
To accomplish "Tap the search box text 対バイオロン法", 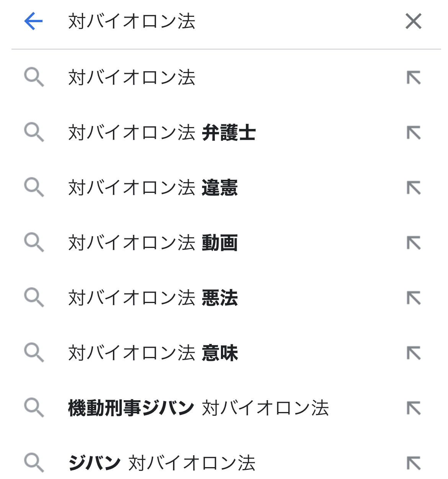I will tap(132, 21).
